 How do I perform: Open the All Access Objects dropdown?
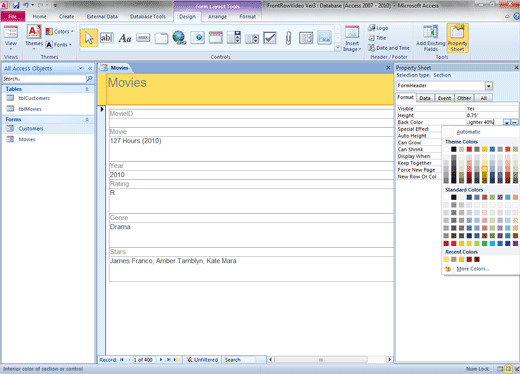pos(80,68)
